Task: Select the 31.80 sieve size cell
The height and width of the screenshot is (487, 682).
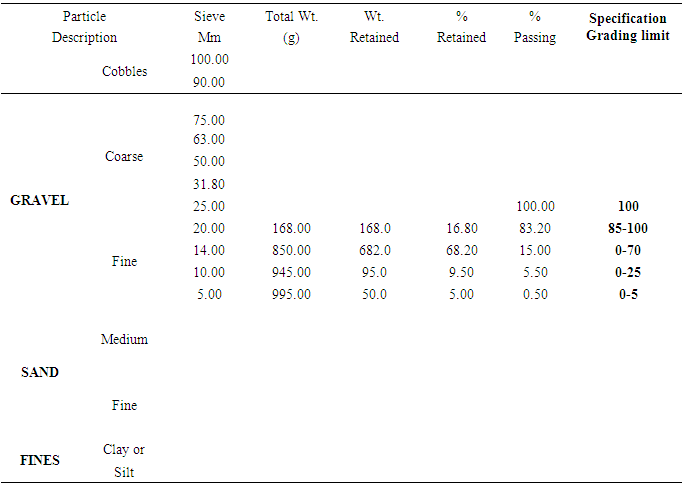Action: 209,185
